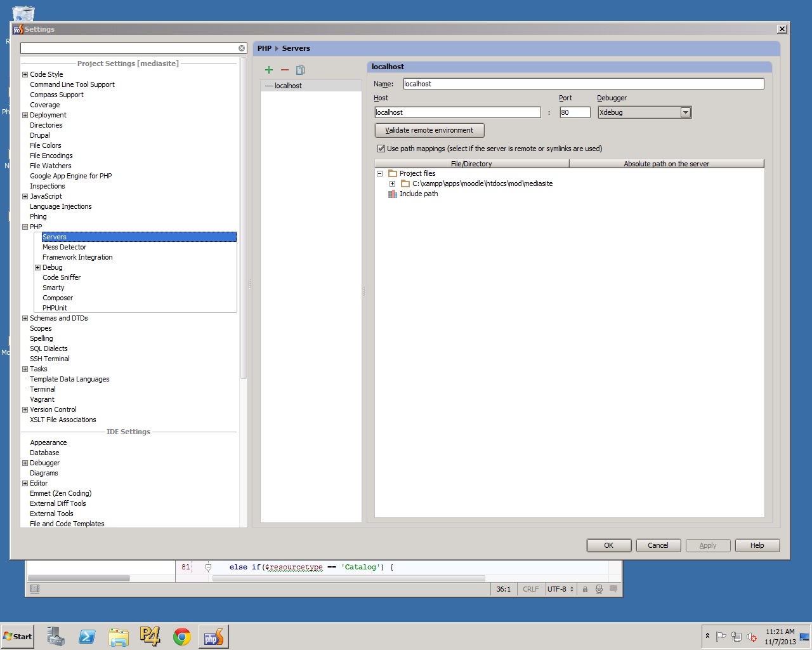
Task: Launch PowerShell from the taskbar
Action: [87, 636]
